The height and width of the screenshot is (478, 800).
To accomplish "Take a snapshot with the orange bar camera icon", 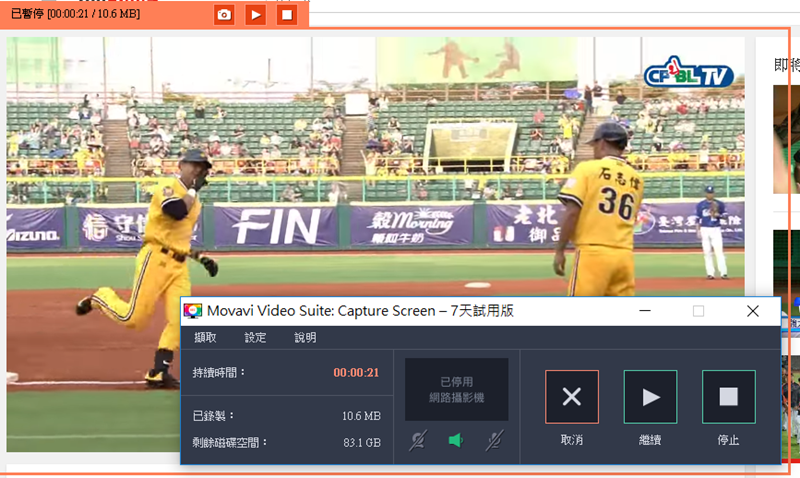I will click(x=224, y=14).
